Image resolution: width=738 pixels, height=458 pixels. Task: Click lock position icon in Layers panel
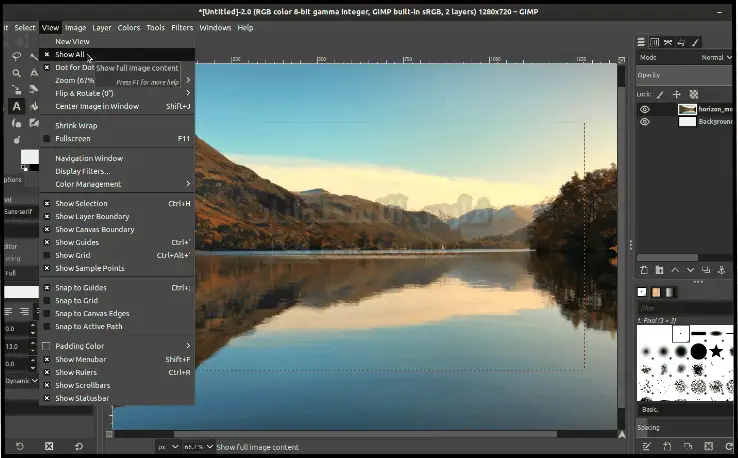point(676,94)
